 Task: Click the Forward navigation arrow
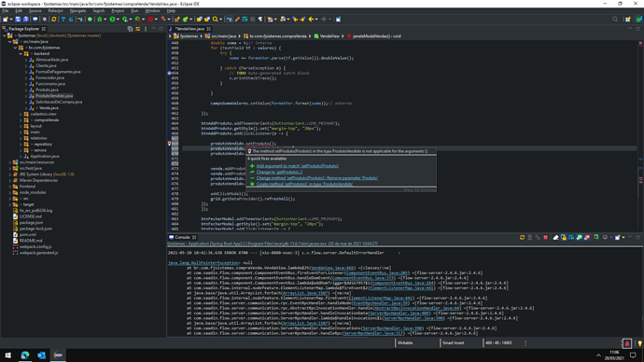(x=323, y=20)
